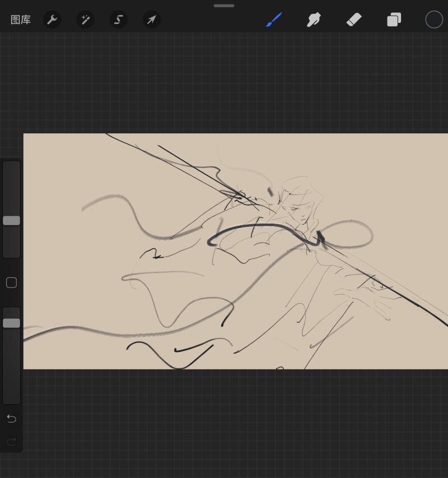The image size is (448, 478).
Task: Open the active color circle
Action: tap(434, 20)
